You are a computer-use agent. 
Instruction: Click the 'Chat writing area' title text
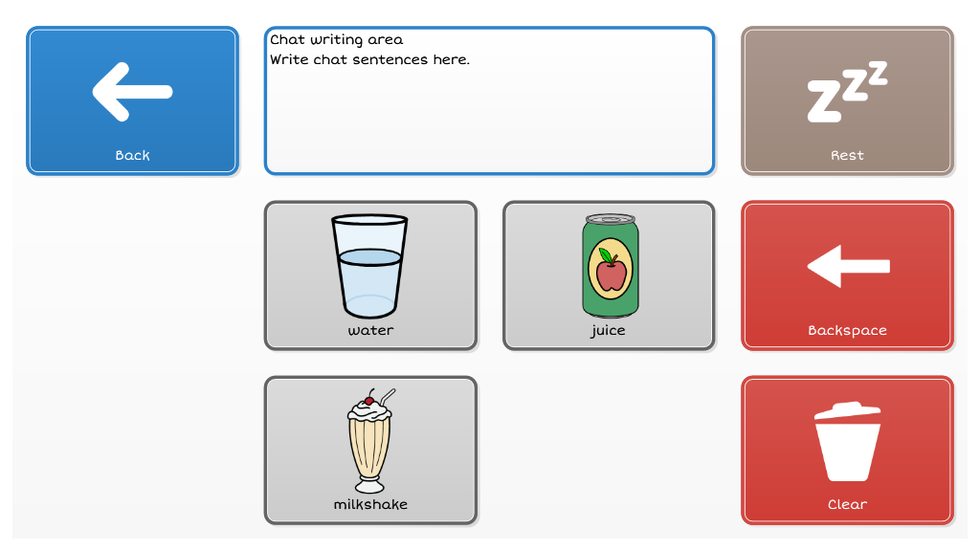pyautogui.click(x=337, y=40)
